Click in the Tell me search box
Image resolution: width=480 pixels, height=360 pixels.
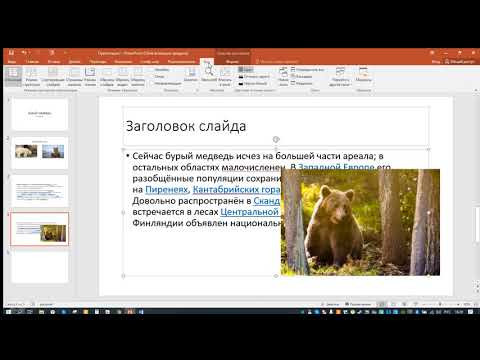coord(278,61)
